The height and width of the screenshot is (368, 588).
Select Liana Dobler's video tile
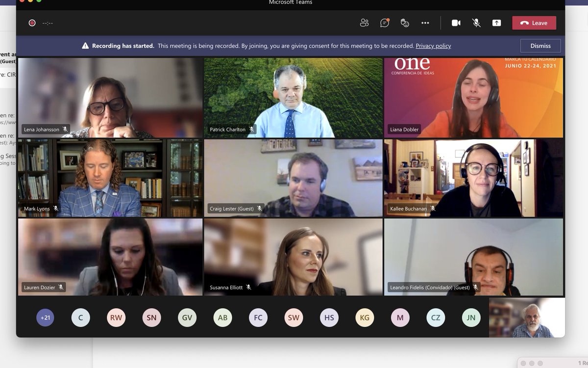pyautogui.click(x=473, y=98)
